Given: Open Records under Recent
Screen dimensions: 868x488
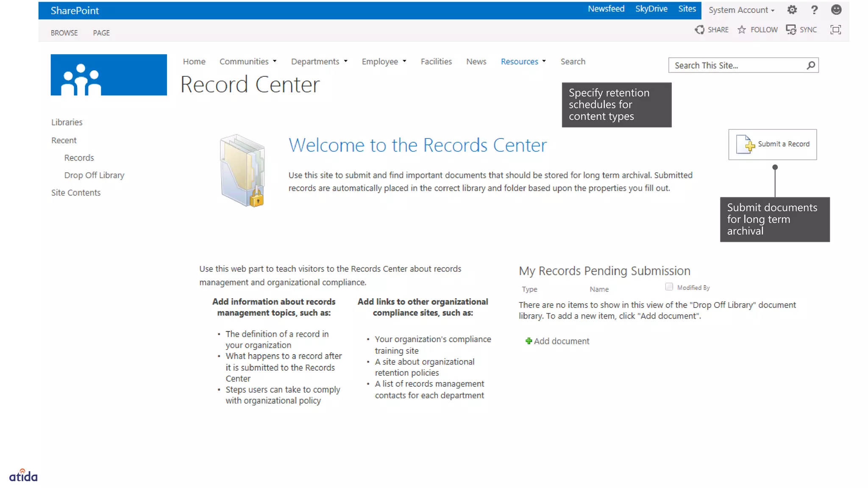Looking at the screenshot, I should point(79,158).
